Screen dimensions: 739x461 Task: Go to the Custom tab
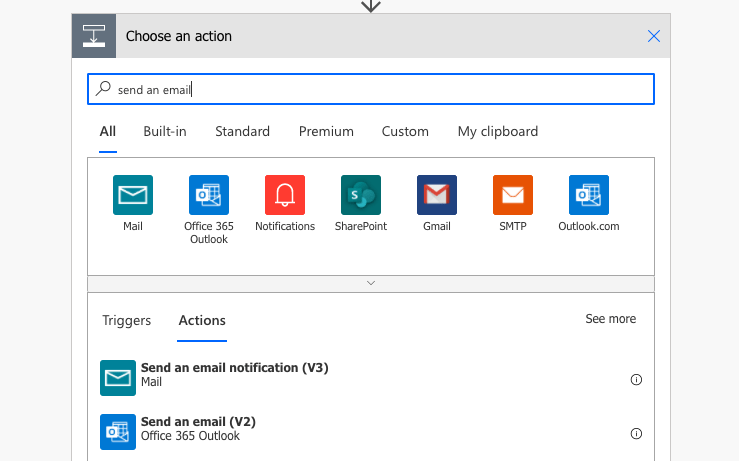[405, 131]
